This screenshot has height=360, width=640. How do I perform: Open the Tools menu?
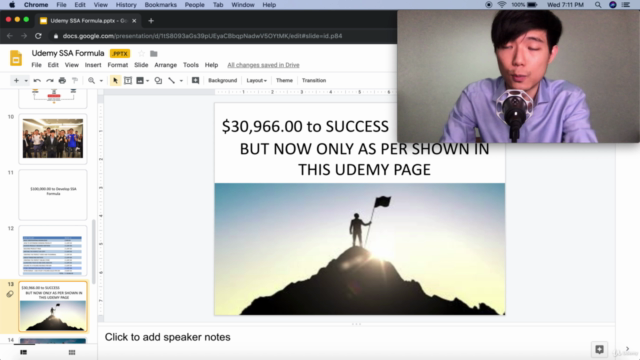point(191,65)
